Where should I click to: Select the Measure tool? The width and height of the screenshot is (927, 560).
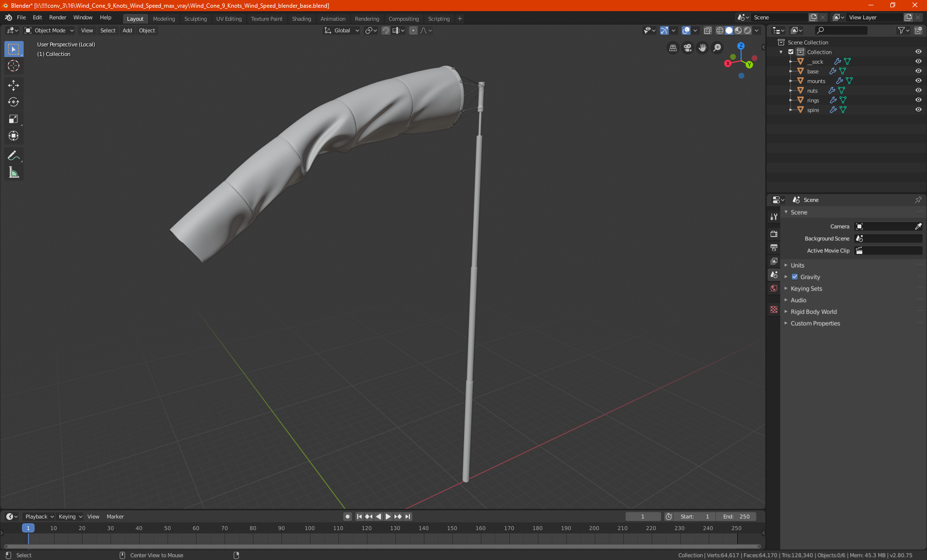click(14, 172)
